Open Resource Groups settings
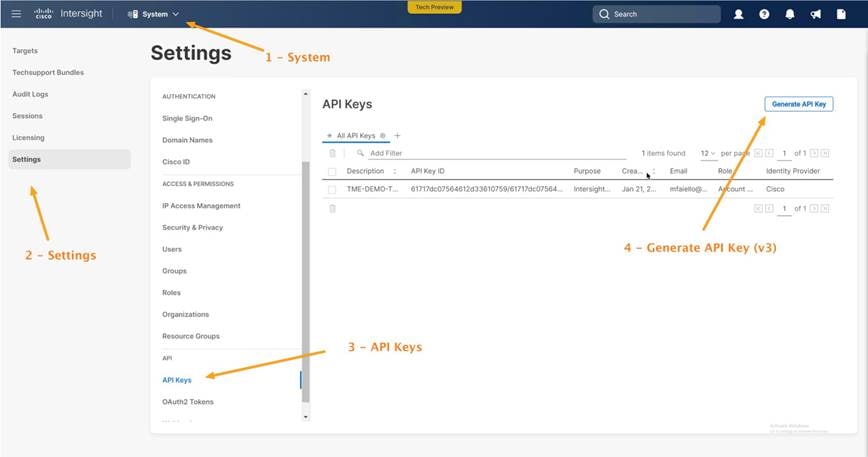 [x=190, y=336]
